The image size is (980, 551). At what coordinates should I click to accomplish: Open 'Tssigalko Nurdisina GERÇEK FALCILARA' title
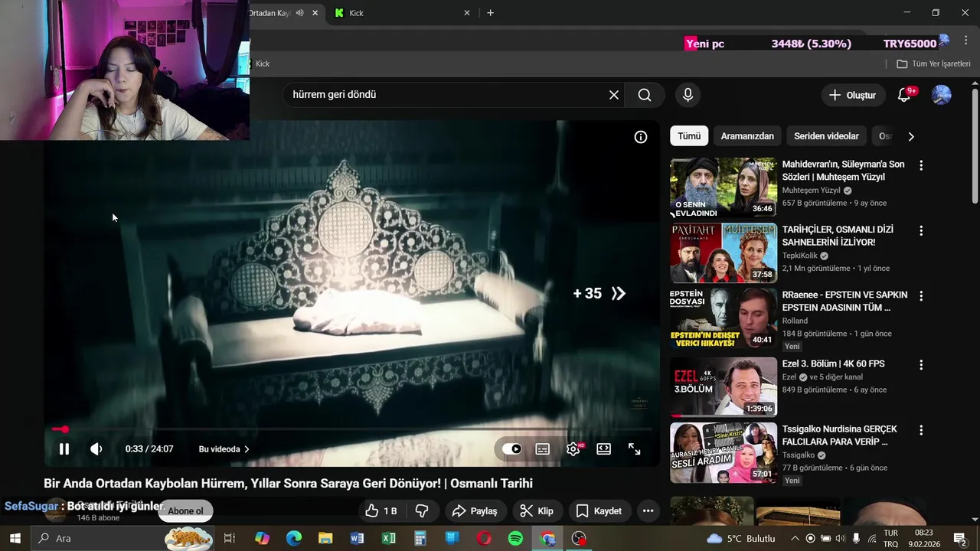(x=839, y=435)
